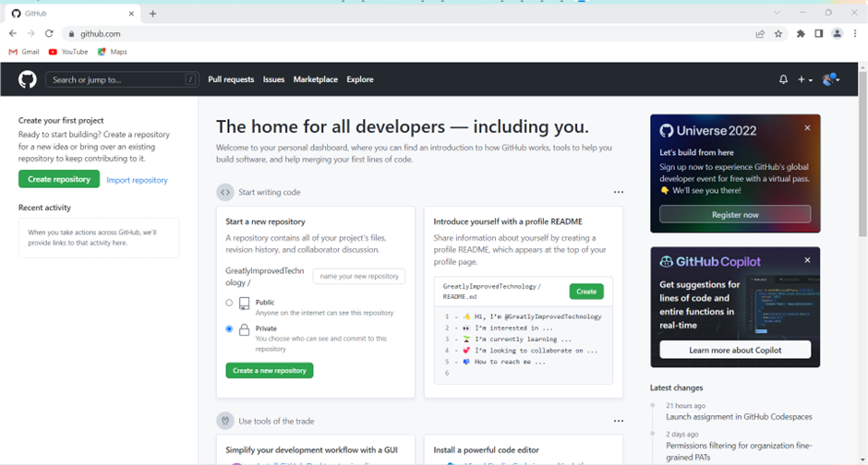Viewport: 868px width, 465px height.
Task: Click the name your new repository field
Action: pyautogui.click(x=358, y=277)
